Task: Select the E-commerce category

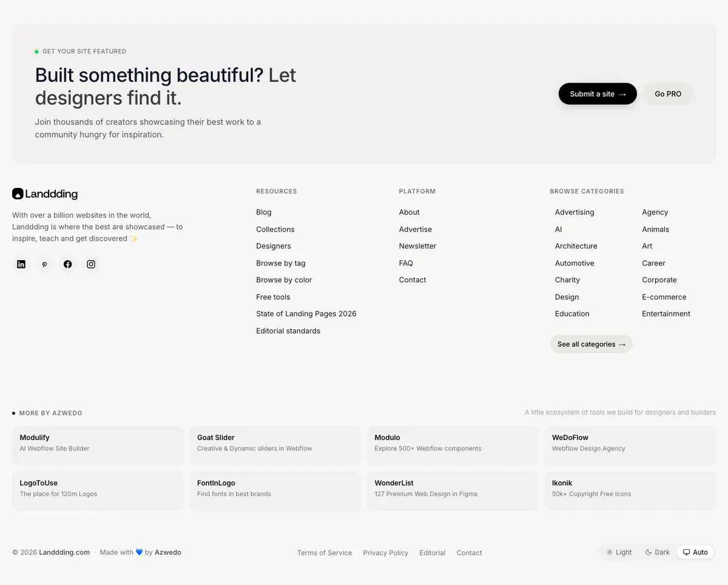Action: [664, 297]
